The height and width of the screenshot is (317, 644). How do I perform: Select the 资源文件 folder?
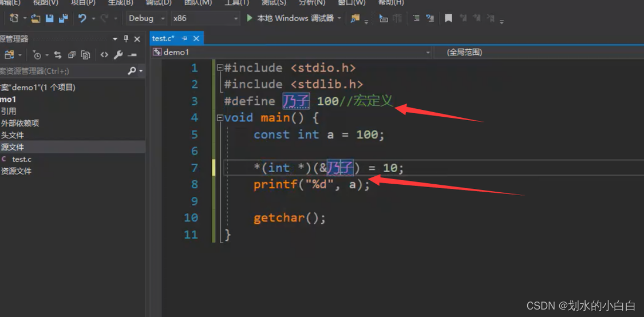[17, 171]
